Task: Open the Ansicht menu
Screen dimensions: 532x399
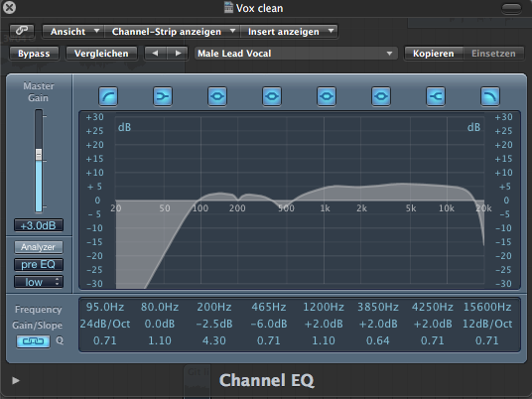Action: pos(73,32)
